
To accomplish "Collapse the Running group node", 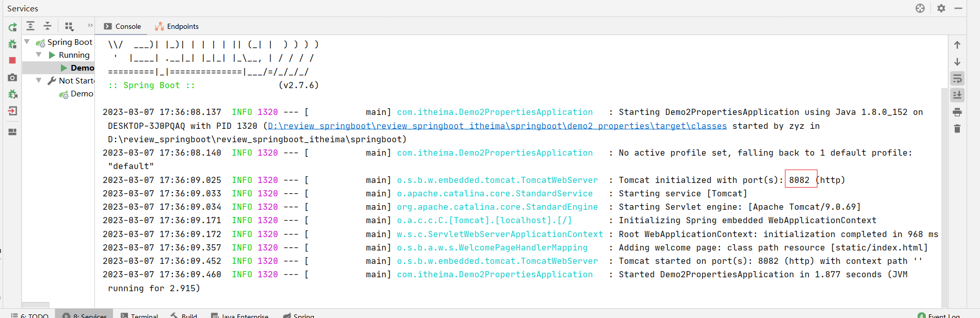I will [x=39, y=55].
